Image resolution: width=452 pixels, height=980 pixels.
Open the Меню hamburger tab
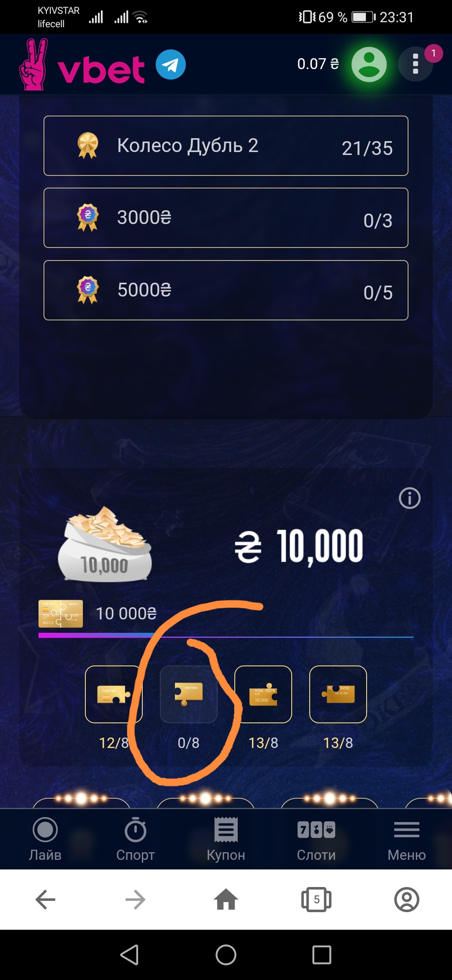(407, 839)
